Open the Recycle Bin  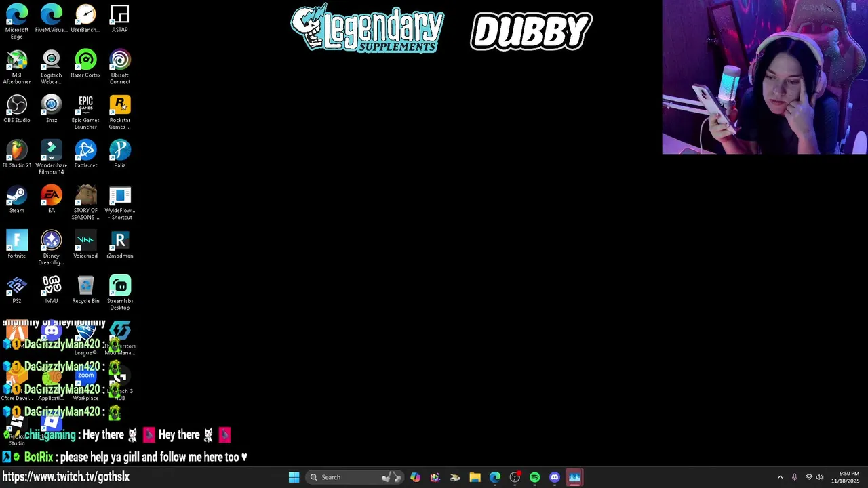(85, 289)
